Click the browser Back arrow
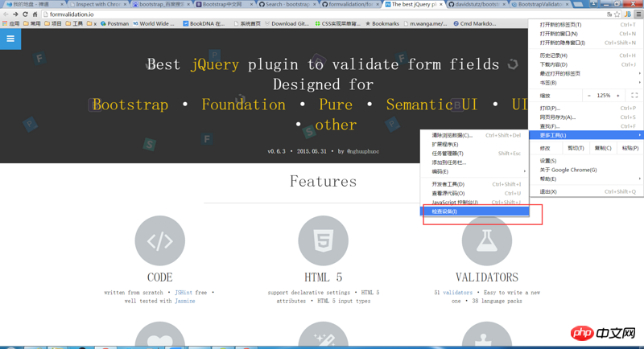Screen dimensions: 644x349 click(6, 14)
